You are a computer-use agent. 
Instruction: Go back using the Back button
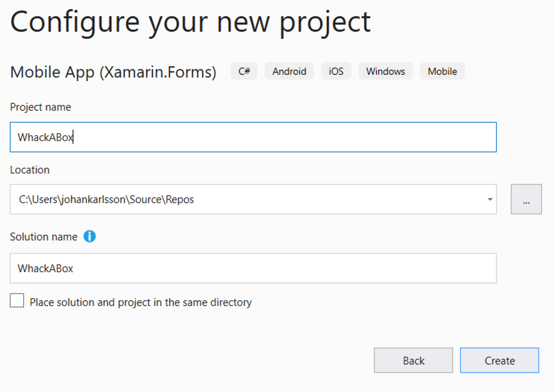coord(413,360)
